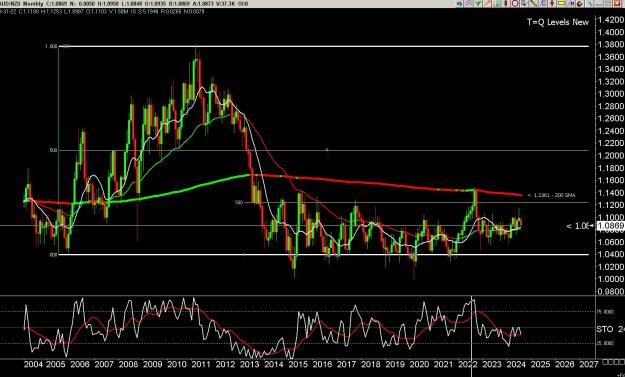Select the diagonal trend line tool

pyautogui.click(x=533, y=4)
